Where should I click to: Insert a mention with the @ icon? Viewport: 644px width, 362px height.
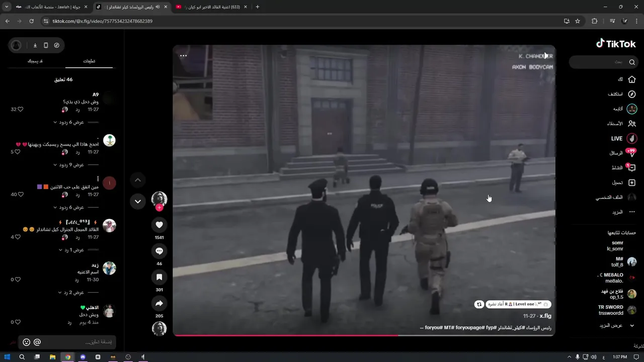37,342
